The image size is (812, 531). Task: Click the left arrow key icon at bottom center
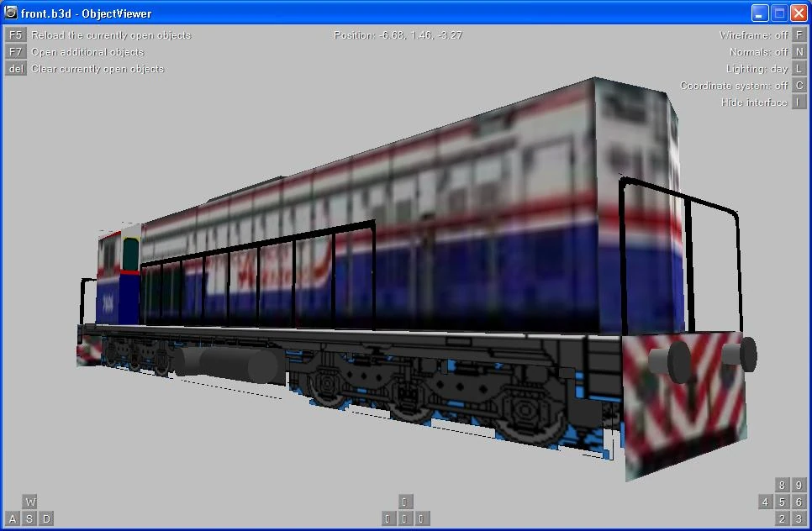click(x=386, y=518)
